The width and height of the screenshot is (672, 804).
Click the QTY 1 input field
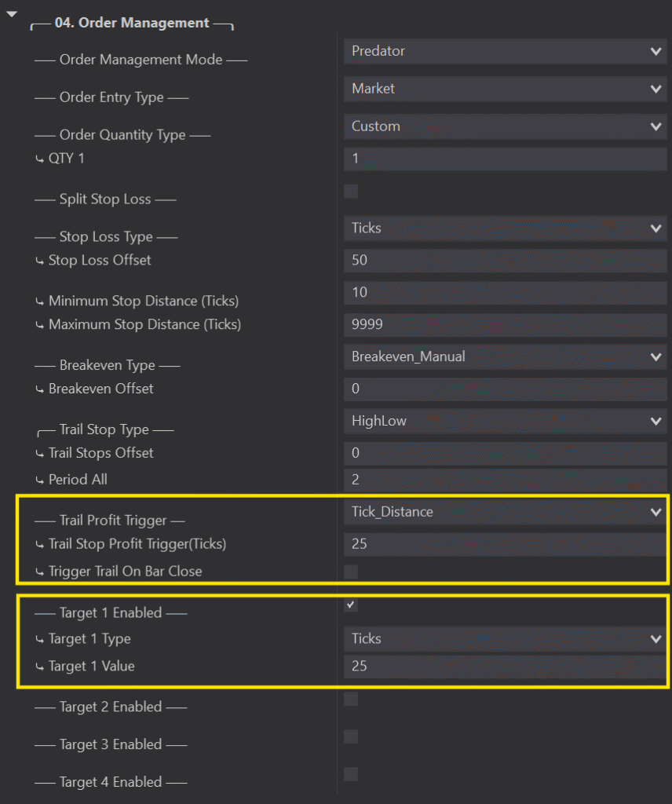point(504,159)
